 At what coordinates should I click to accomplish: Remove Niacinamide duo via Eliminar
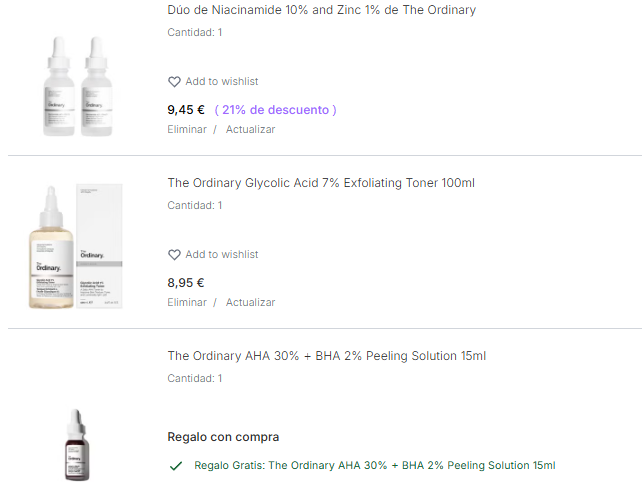click(187, 129)
